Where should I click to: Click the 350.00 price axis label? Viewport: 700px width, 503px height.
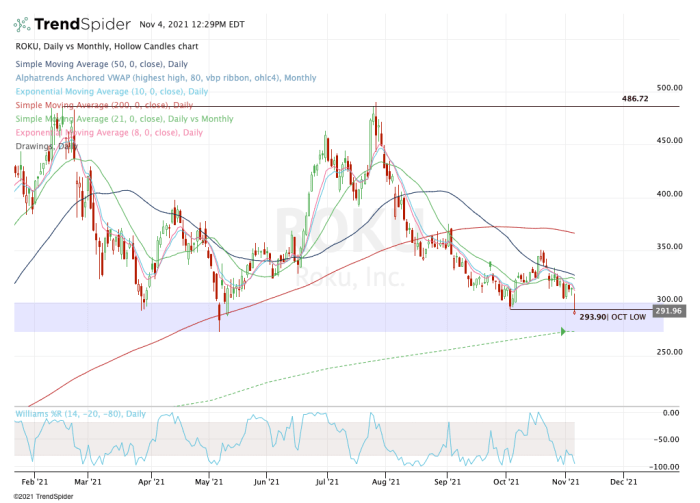click(x=670, y=247)
